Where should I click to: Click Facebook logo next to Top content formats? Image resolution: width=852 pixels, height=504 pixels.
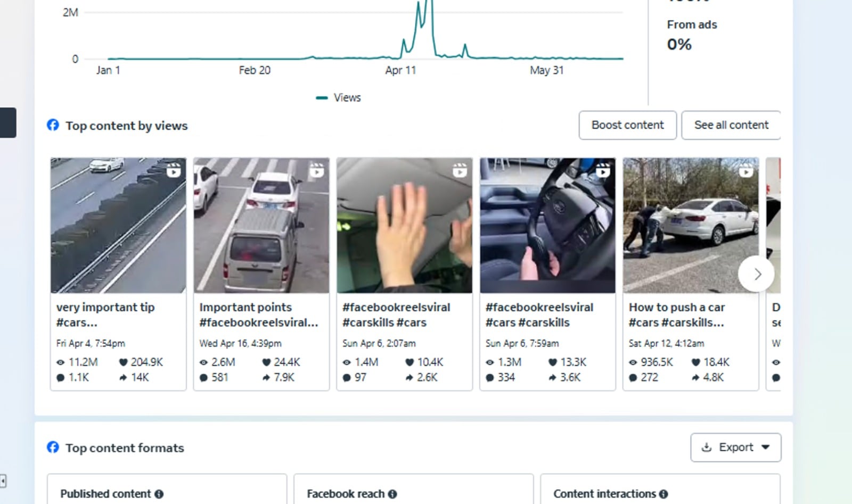(x=53, y=447)
